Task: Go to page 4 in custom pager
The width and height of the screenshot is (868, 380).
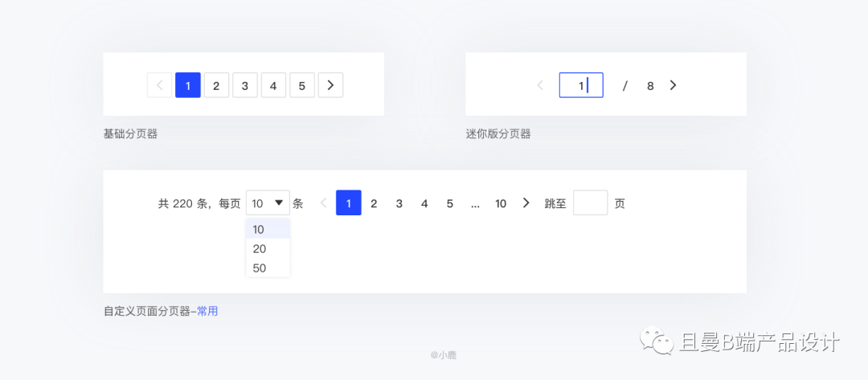Action: (x=424, y=203)
